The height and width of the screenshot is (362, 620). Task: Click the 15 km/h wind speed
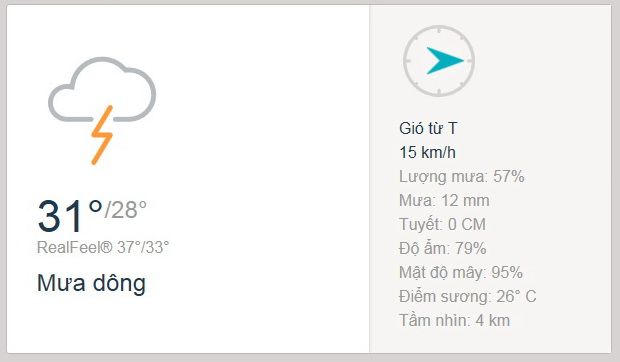point(427,153)
